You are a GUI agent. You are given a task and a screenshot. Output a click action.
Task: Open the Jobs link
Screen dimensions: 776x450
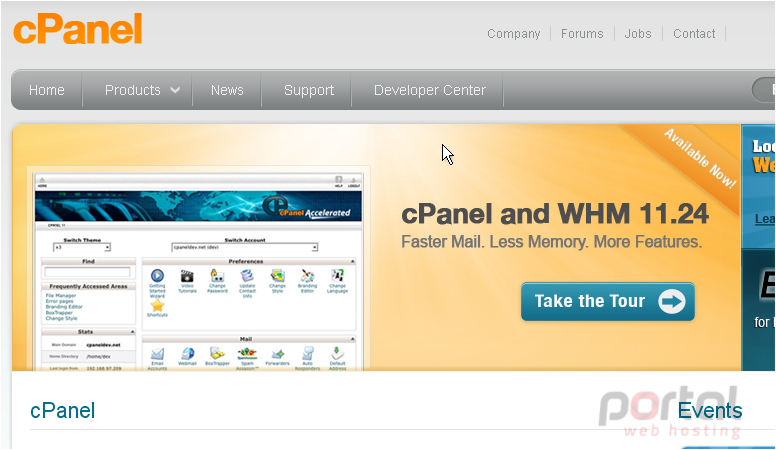(638, 34)
